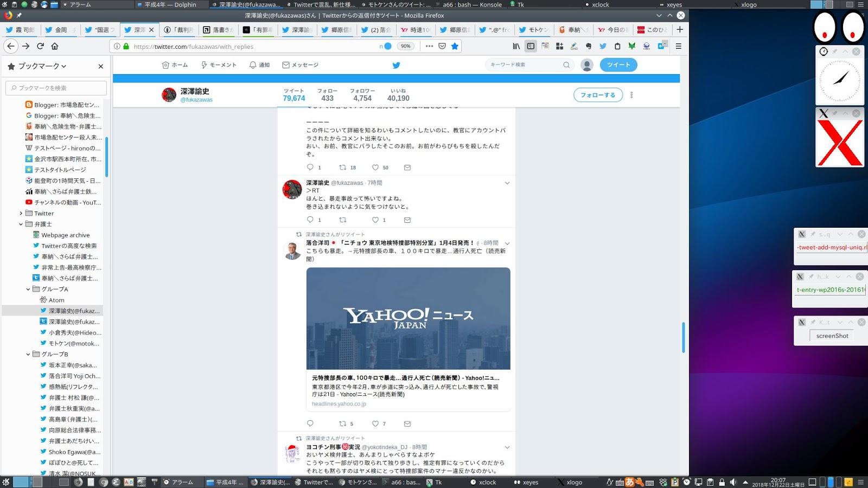Open the ホーム item in Twitter nav
The width and height of the screenshot is (868, 488).
tap(175, 65)
